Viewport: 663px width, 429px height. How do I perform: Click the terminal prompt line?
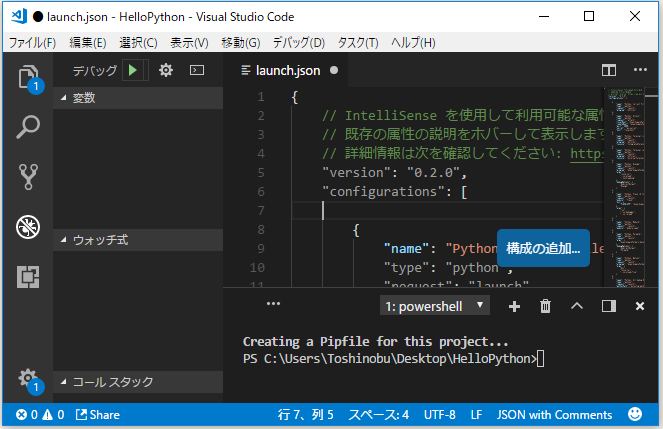(x=393, y=359)
